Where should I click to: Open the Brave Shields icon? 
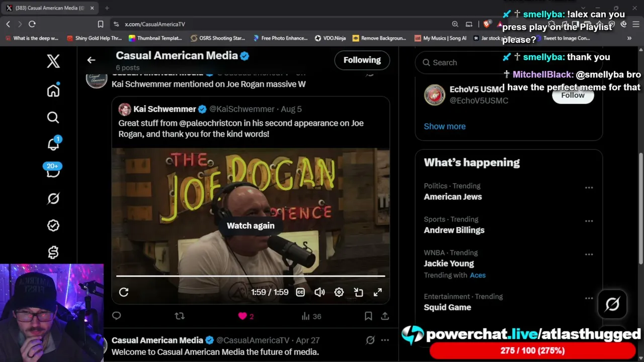pyautogui.click(x=487, y=24)
